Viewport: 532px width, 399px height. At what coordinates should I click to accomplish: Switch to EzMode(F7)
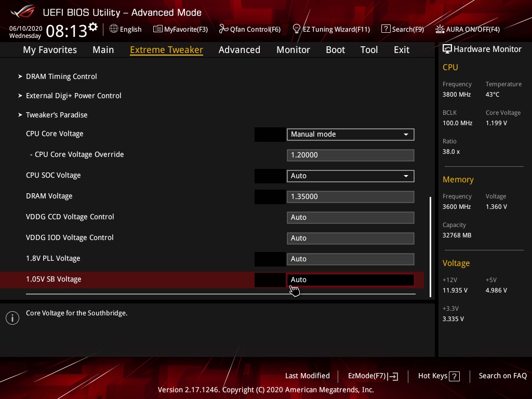367,376
